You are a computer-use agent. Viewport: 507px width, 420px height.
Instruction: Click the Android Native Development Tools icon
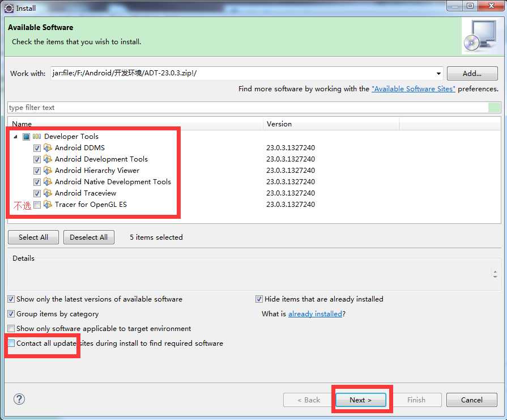(48, 182)
